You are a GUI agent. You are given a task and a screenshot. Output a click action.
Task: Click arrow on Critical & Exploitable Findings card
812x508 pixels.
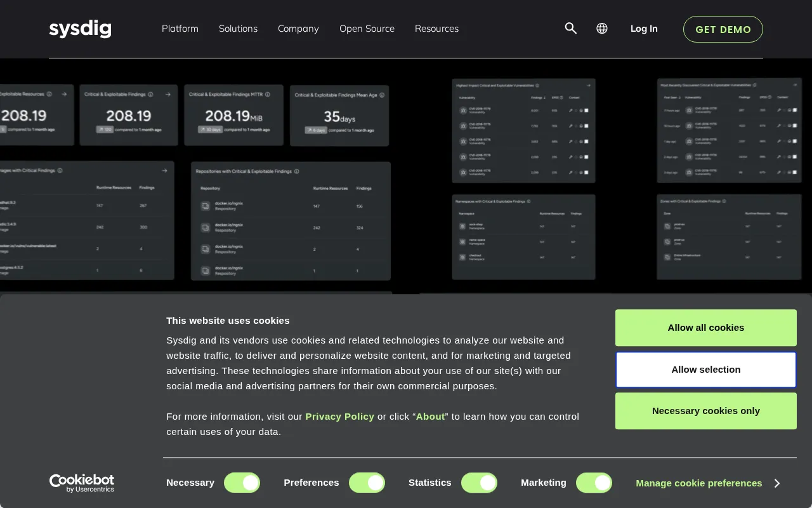(167, 95)
